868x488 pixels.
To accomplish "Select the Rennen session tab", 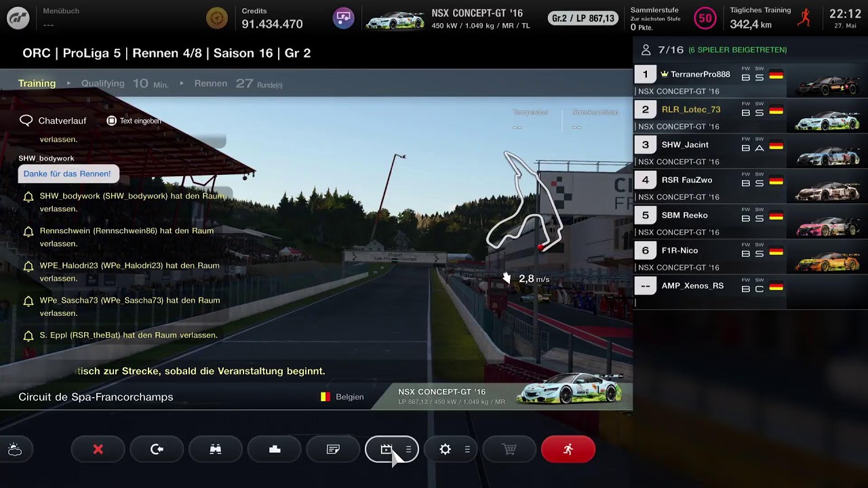I will click(x=211, y=83).
